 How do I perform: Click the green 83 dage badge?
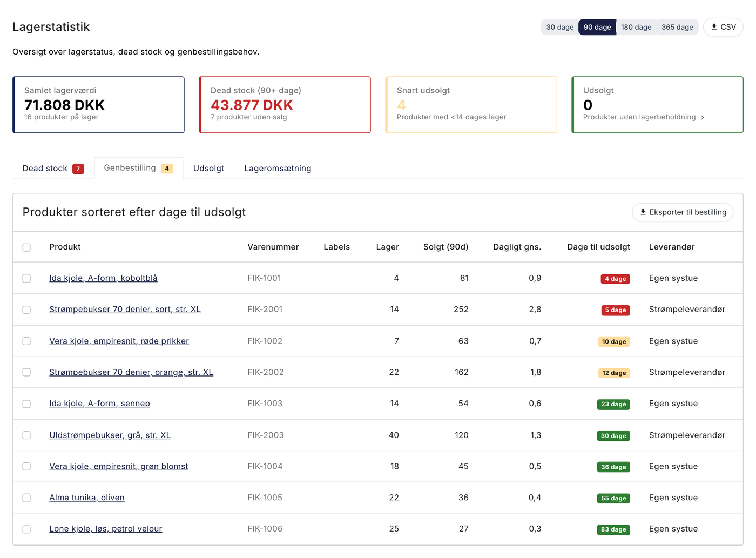613,529
